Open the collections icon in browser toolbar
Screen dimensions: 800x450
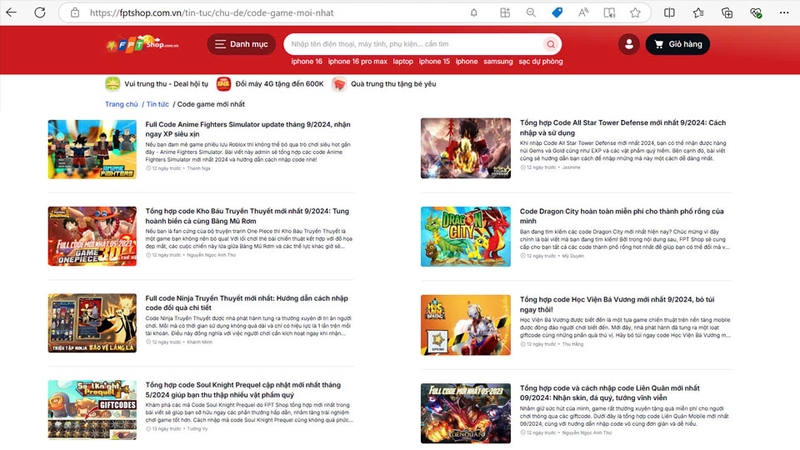(727, 13)
